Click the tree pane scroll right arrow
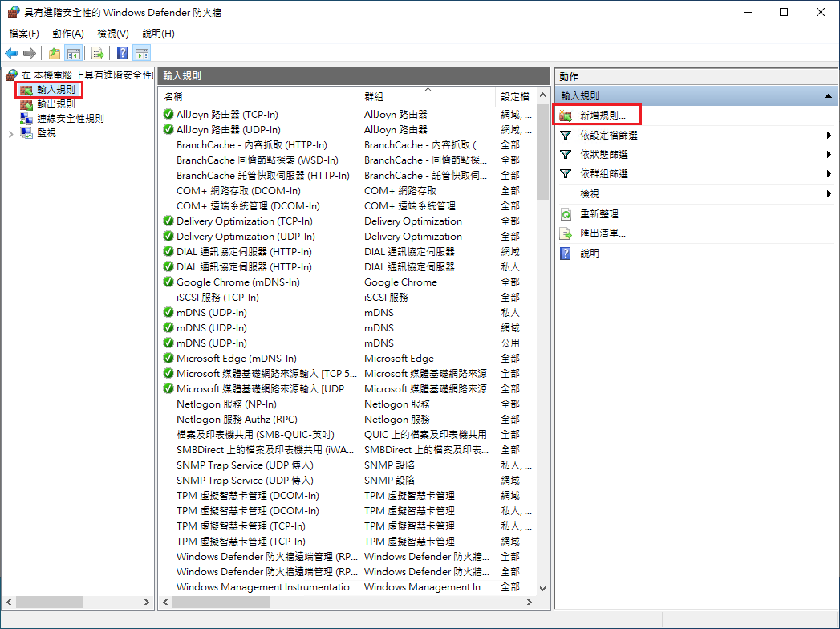 (146, 603)
